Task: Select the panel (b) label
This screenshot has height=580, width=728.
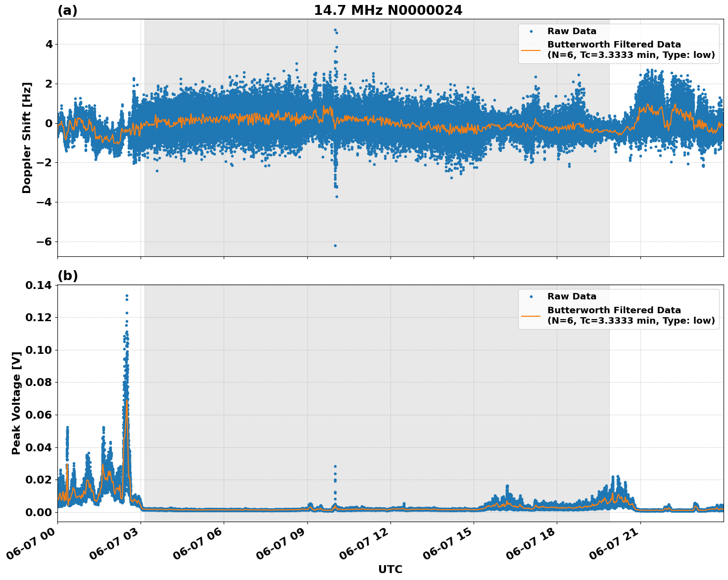Action: click(68, 275)
